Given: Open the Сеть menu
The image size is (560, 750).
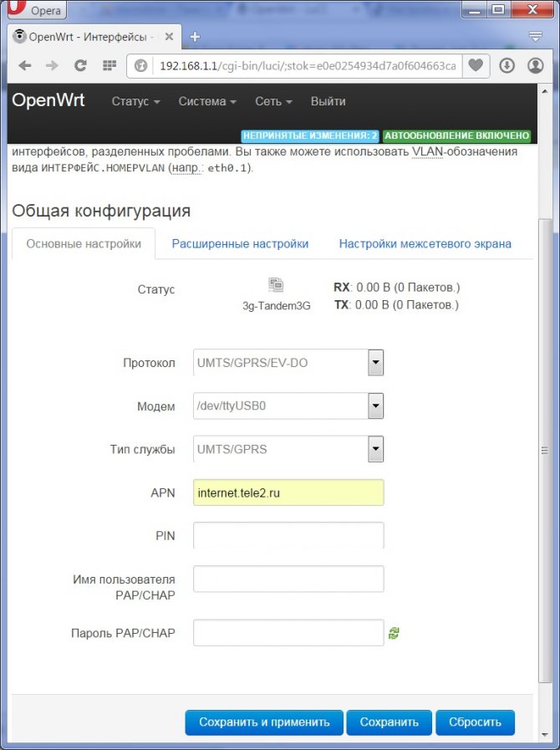Looking at the screenshot, I should (273, 101).
